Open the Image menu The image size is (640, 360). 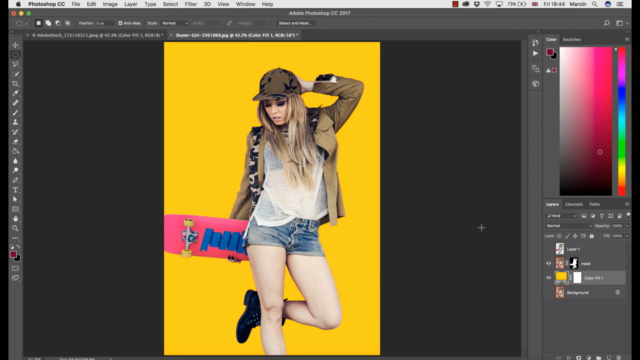pyautogui.click(x=110, y=4)
